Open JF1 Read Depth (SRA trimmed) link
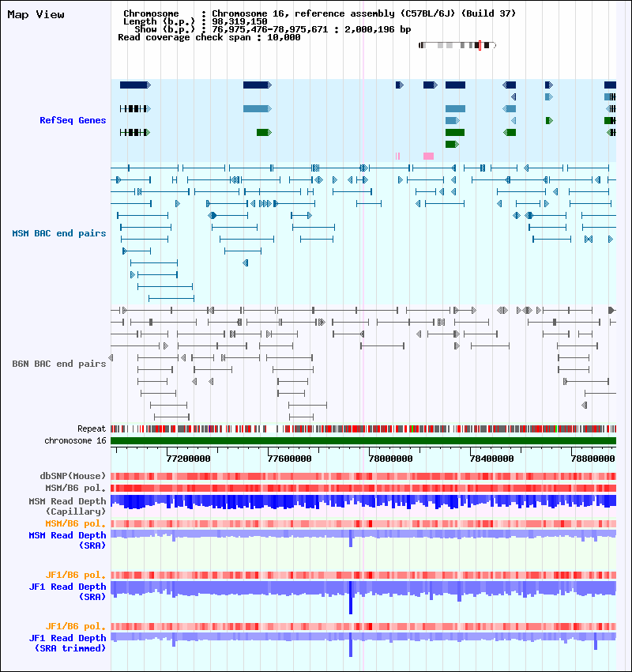 click(68, 644)
